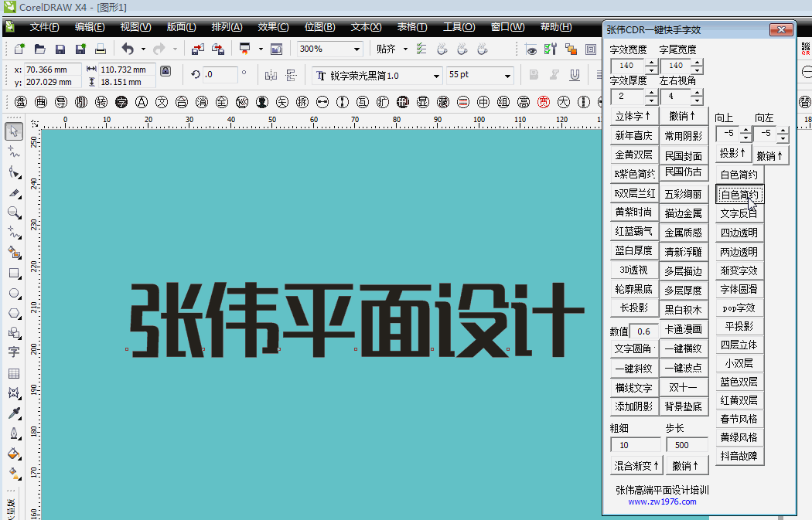Increase 向上 offset with up arrow
The width and height of the screenshot is (812, 520).
point(745,130)
